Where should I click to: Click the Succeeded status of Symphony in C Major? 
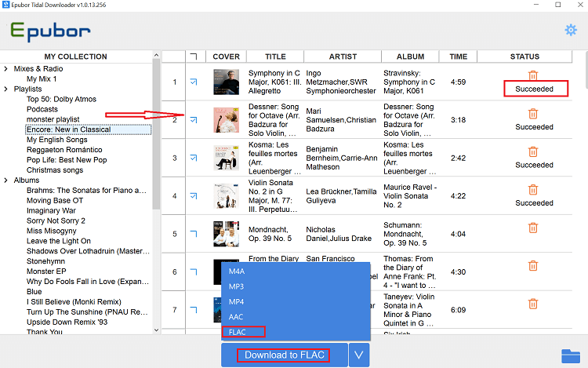tap(534, 89)
